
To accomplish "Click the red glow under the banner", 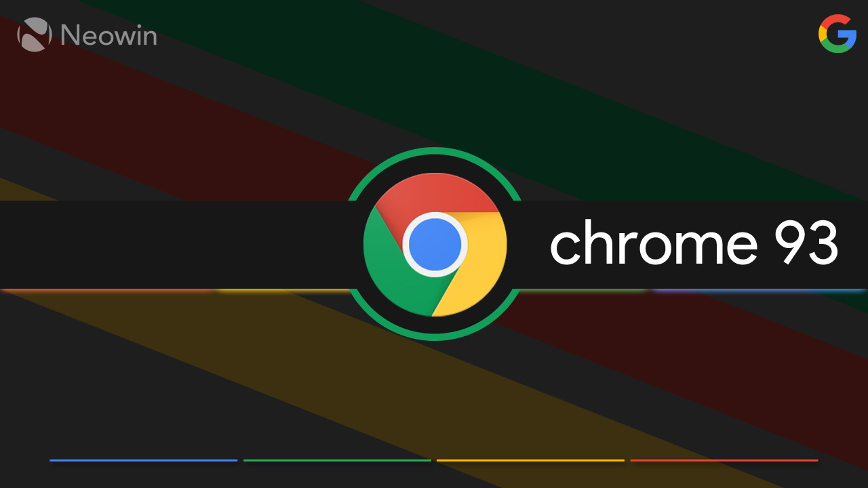I will [x=108, y=291].
